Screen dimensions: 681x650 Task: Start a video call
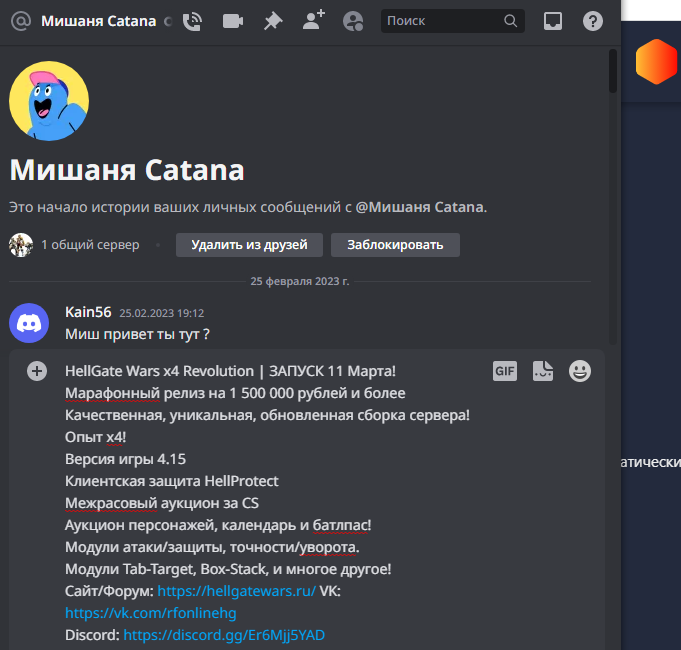click(233, 21)
